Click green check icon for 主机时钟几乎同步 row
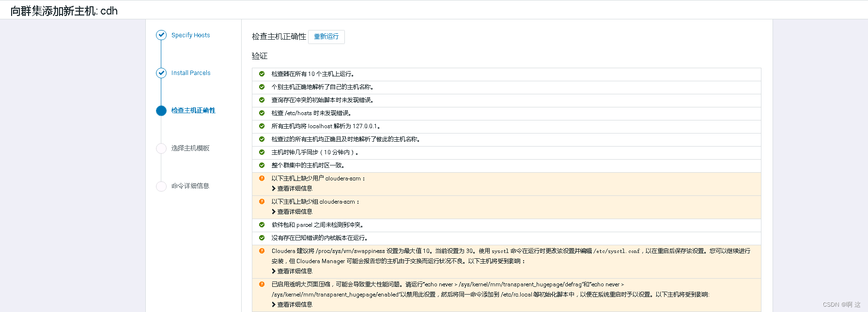868x312 pixels. [x=262, y=152]
